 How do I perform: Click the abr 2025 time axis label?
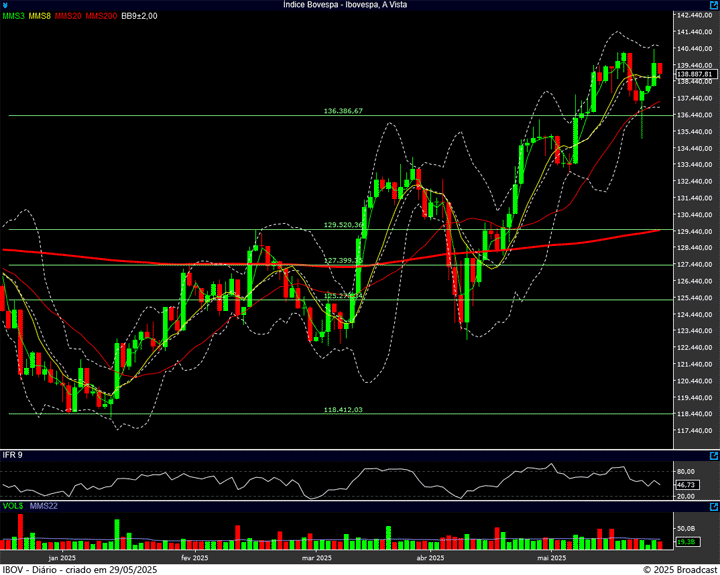pos(430,558)
